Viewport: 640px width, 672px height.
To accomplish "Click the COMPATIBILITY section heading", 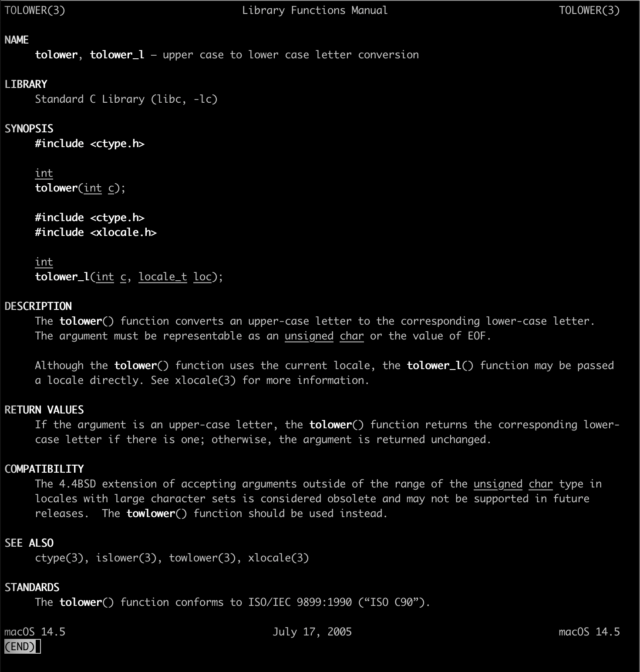I will (x=44, y=469).
